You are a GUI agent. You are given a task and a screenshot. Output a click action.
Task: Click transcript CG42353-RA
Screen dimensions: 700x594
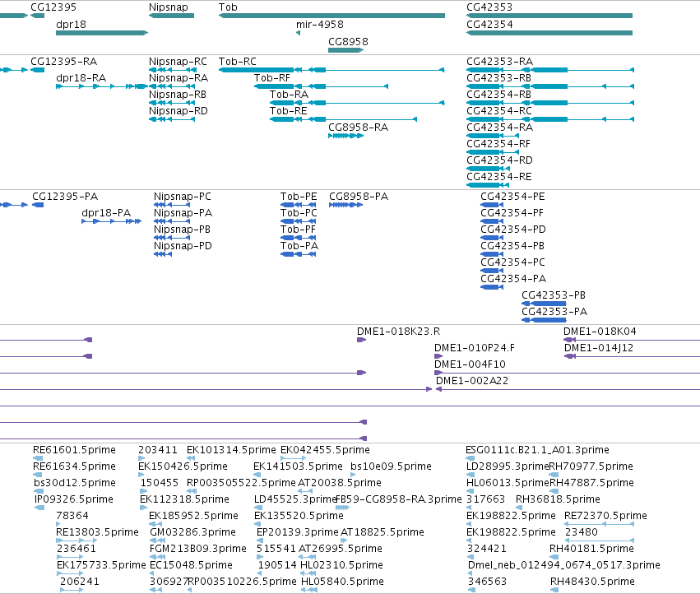click(x=550, y=70)
